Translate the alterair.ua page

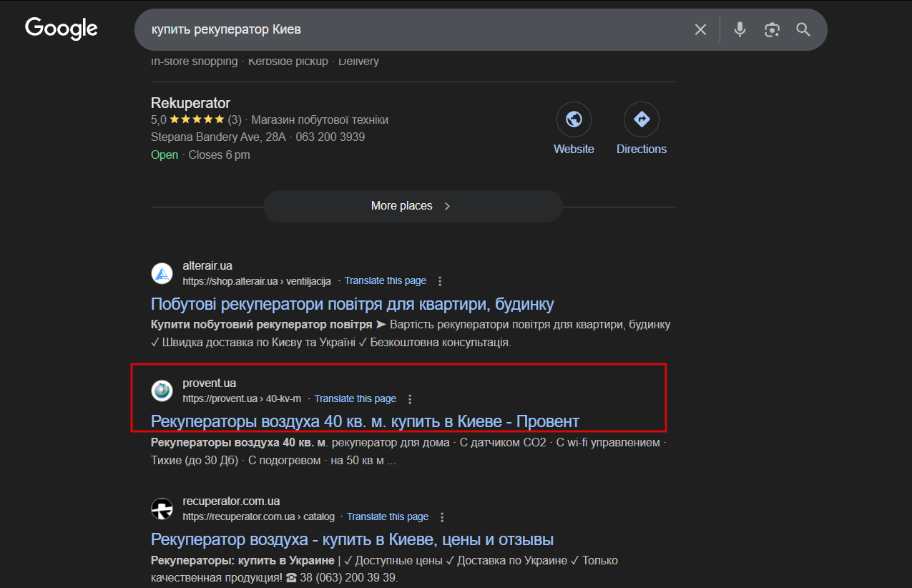pyautogui.click(x=386, y=280)
